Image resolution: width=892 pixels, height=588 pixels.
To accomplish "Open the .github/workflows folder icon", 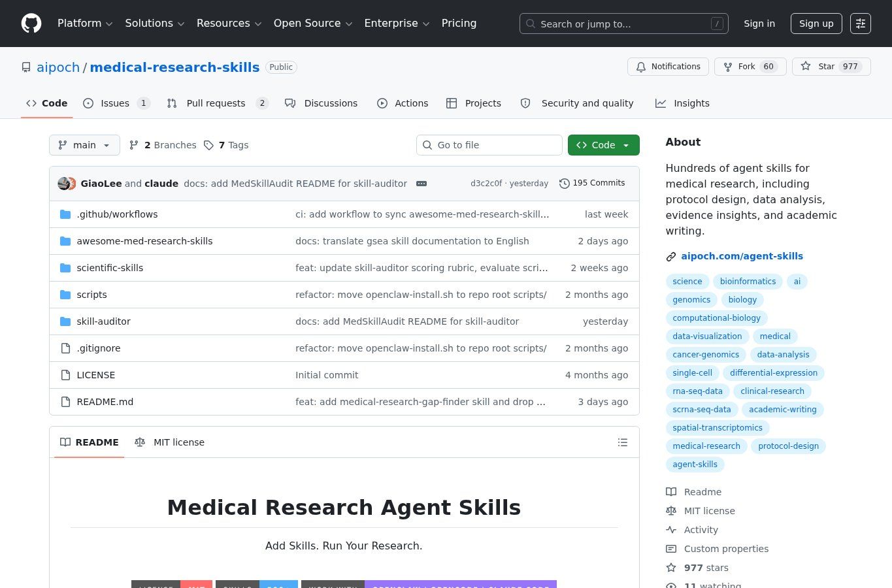I will coord(65,214).
